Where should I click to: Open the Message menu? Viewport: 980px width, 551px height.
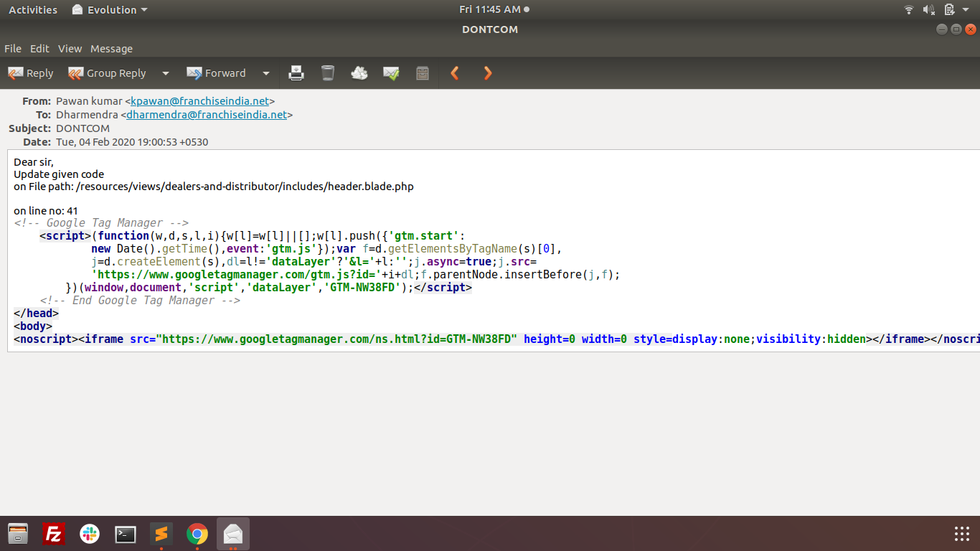[x=111, y=49]
